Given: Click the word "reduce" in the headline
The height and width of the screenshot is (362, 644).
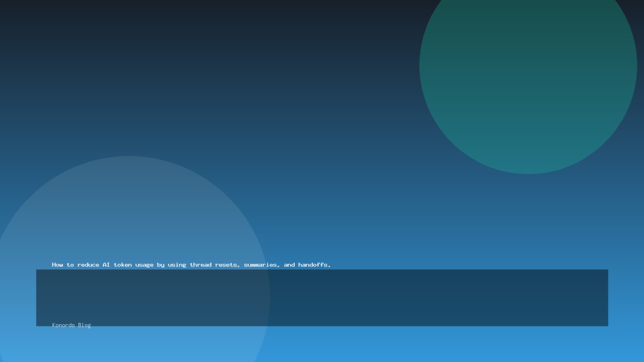Looking at the screenshot, I should [88, 265].
